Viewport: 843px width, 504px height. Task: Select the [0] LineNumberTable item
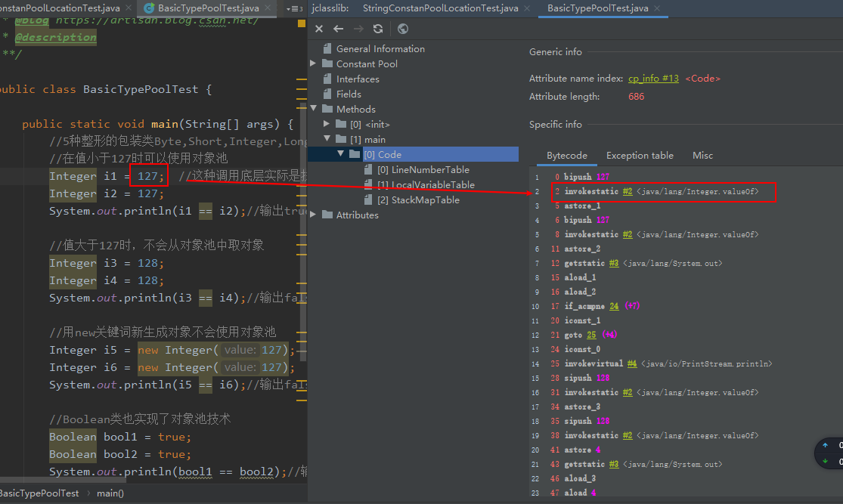(x=423, y=170)
